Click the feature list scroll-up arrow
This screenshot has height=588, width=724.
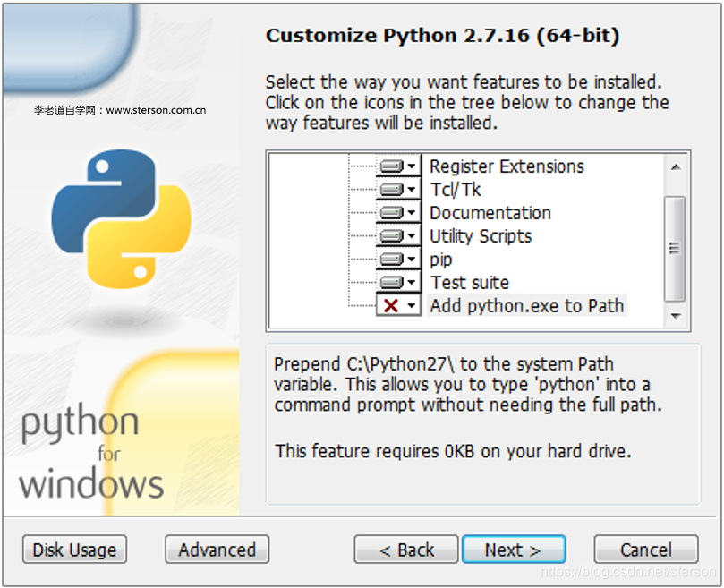[676, 166]
